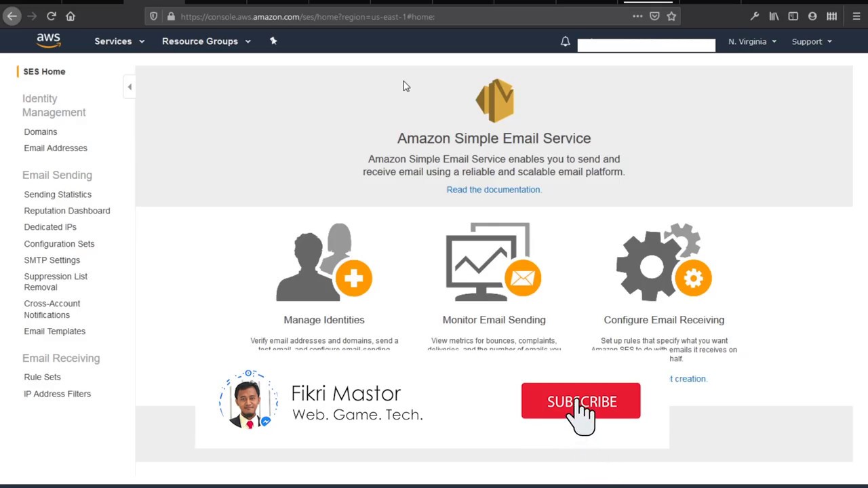868x488 pixels.
Task: Open Email Templates page
Action: pos(55,331)
